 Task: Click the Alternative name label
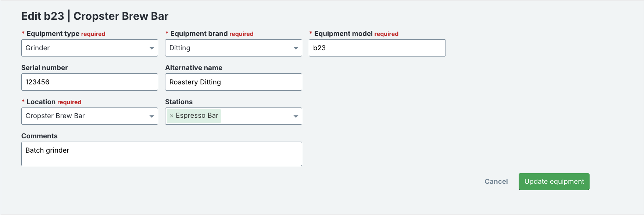[x=194, y=68]
